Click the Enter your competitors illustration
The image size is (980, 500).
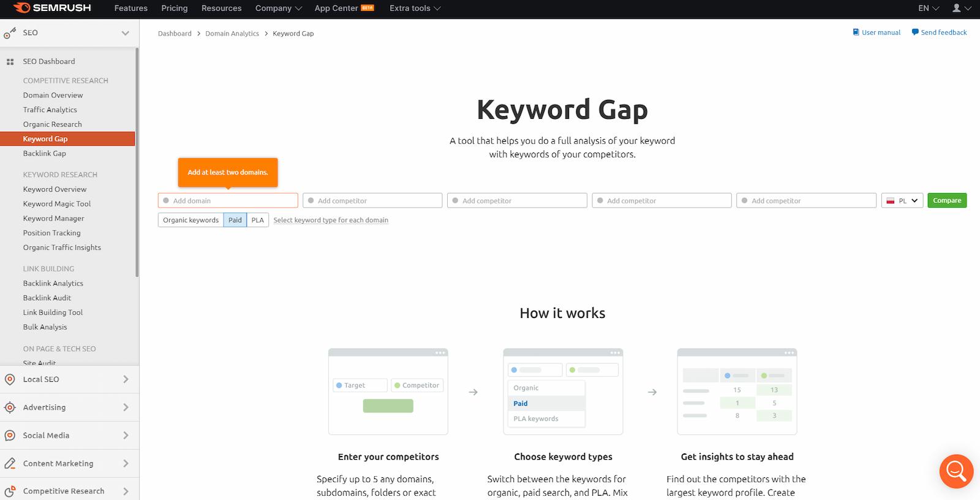coord(388,392)
